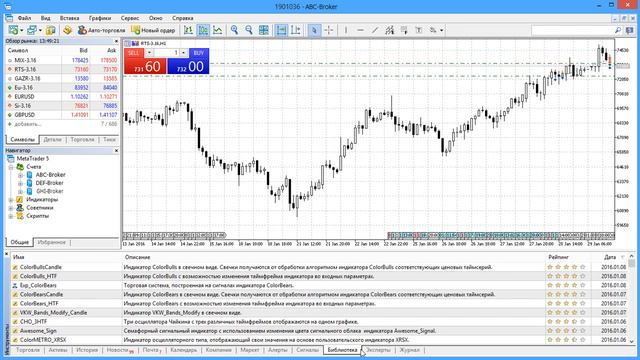Click the profiles icon in toolbar
This screenshot has height=360, width=640.
point(31,30)
